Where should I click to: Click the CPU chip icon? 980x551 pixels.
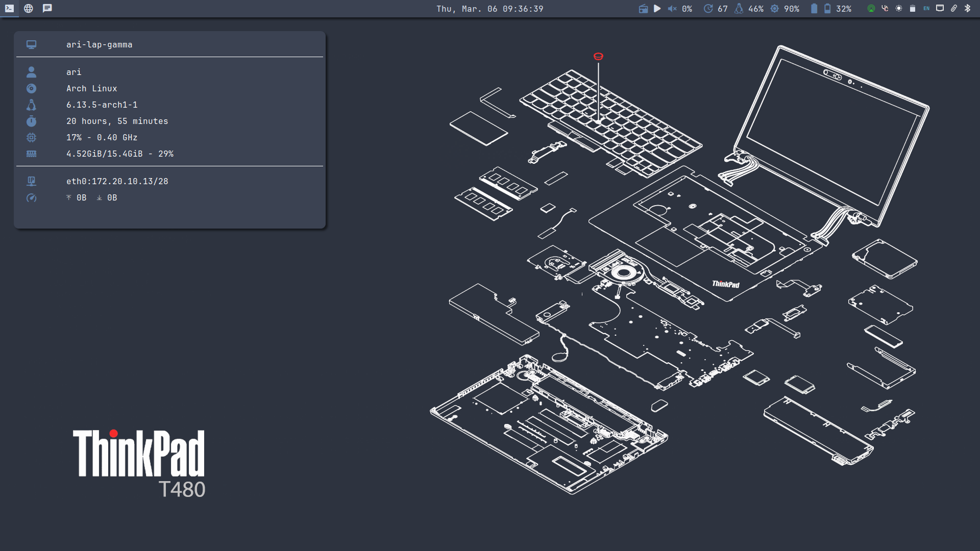tap(31, 137)
